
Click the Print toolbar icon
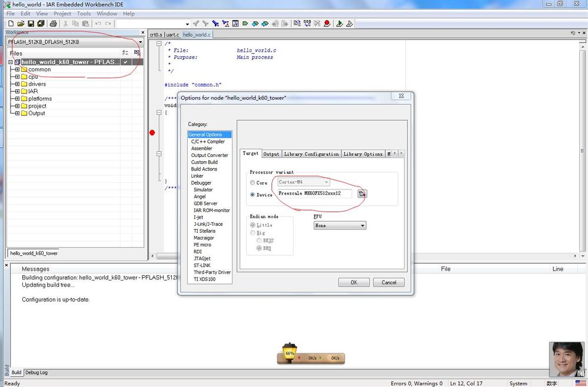pyautogui.click(x=53, y=24)
